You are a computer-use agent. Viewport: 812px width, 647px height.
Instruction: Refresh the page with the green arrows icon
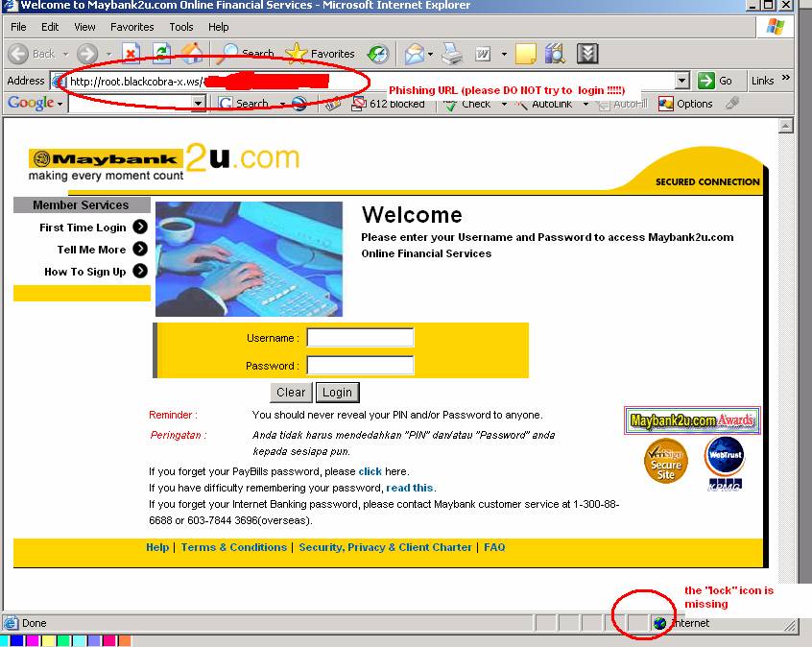[x=161, y=54]
